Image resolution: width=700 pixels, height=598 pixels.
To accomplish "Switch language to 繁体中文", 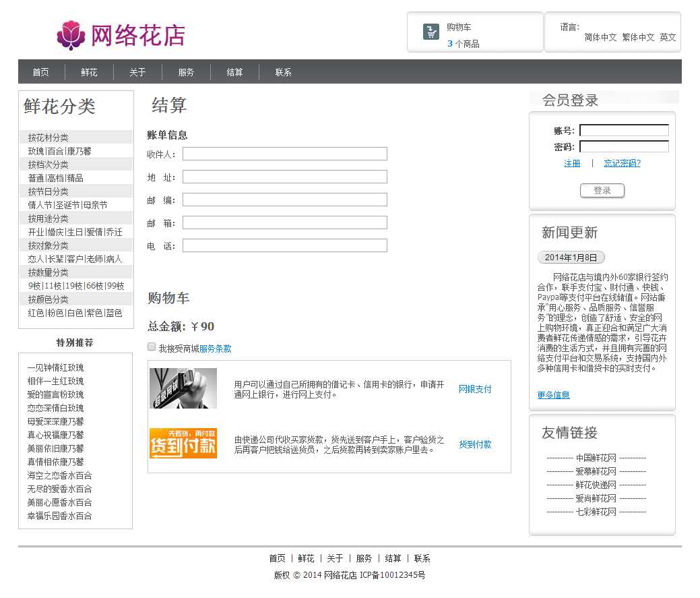I will click(x=638, y=38).
